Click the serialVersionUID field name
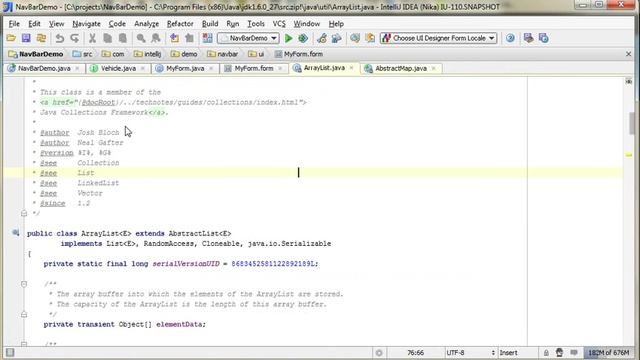Image resolution: width=640 pixels, height=360 pixels. click(x=186, y=264)
